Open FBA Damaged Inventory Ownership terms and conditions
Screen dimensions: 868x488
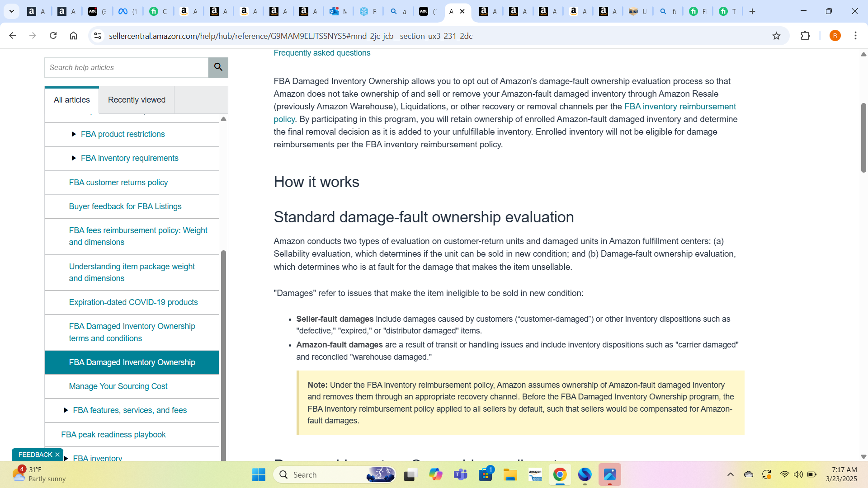coord(132,332)
